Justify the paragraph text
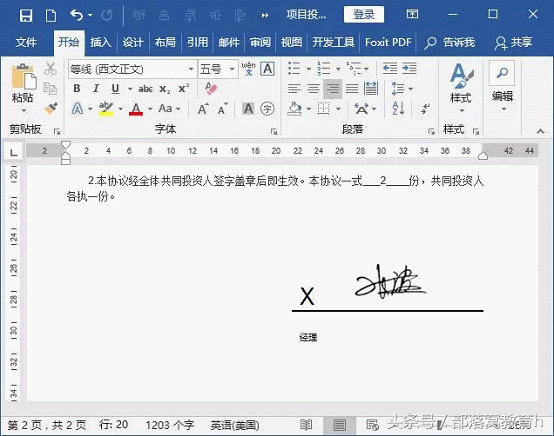The width and height of the screenshot is (554, 436). [352, 88]
